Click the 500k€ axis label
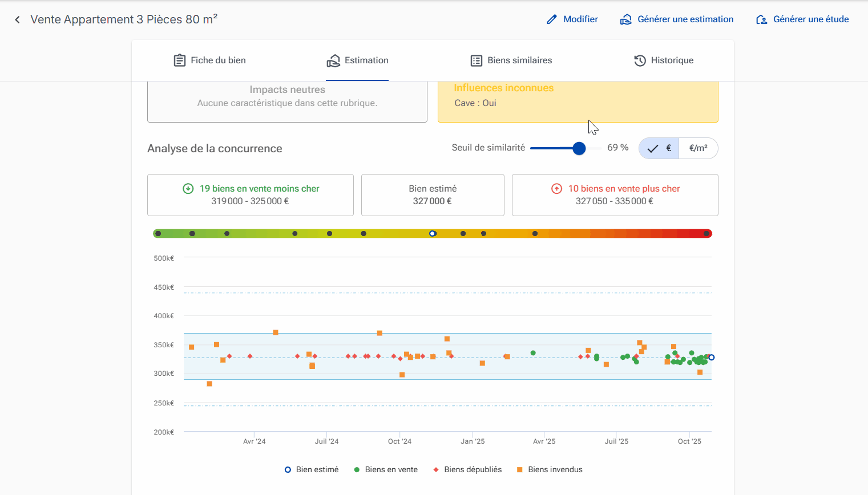 click(x=164, y=258)
